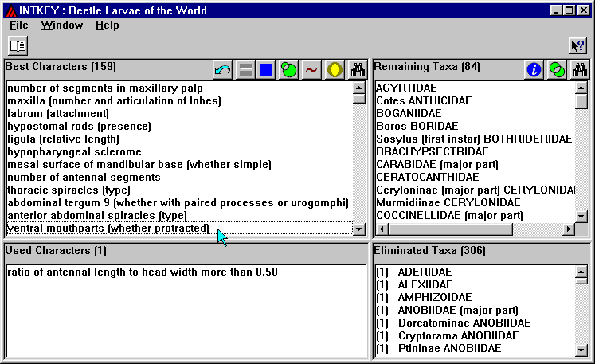Click the open-book mode icon in toolbar

(x=18, y=46)
